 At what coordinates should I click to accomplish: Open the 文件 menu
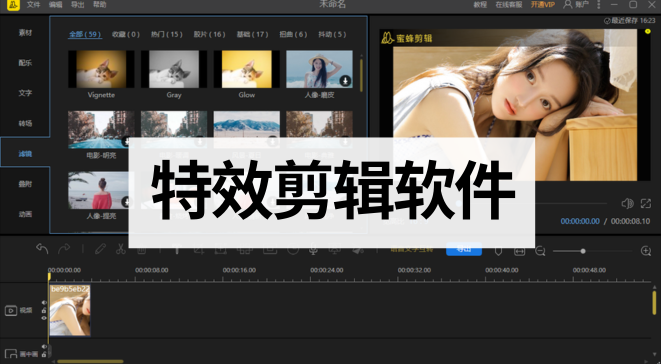coord(33,5)
